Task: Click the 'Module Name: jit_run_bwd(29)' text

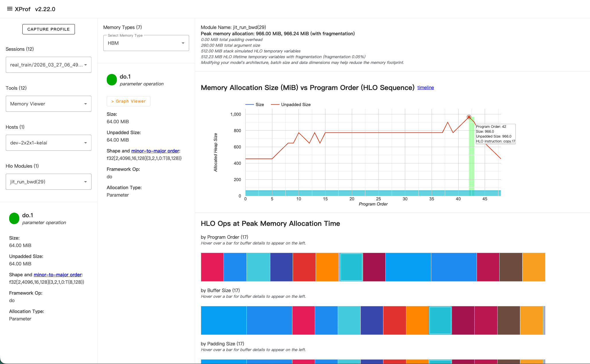Action: (x=233, y=27)
